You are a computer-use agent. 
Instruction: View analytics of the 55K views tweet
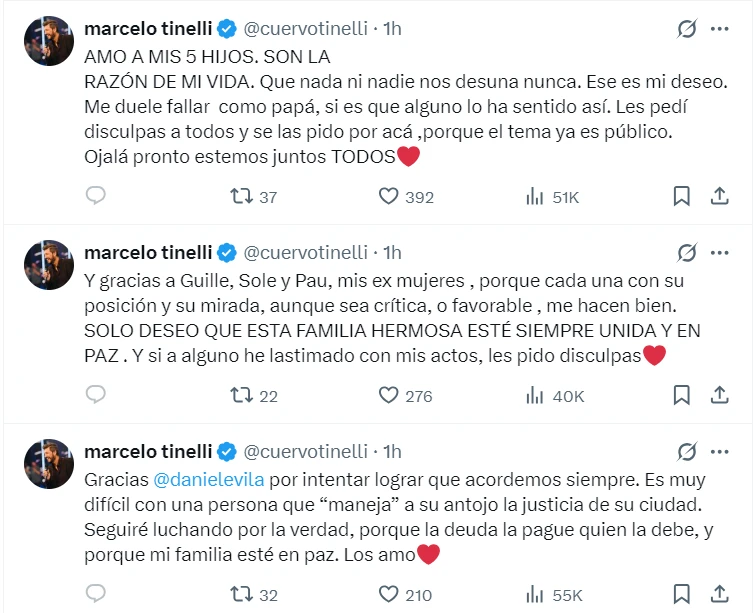(535, 595)
